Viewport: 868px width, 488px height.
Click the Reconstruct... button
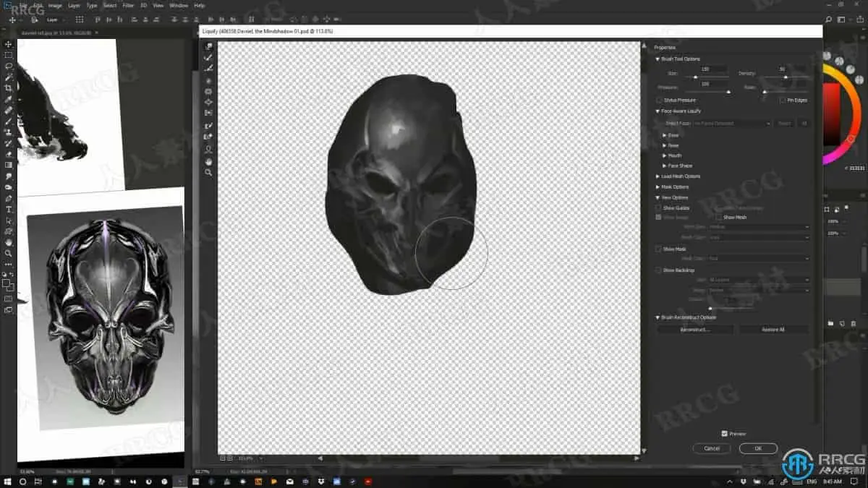click(695, 330)
